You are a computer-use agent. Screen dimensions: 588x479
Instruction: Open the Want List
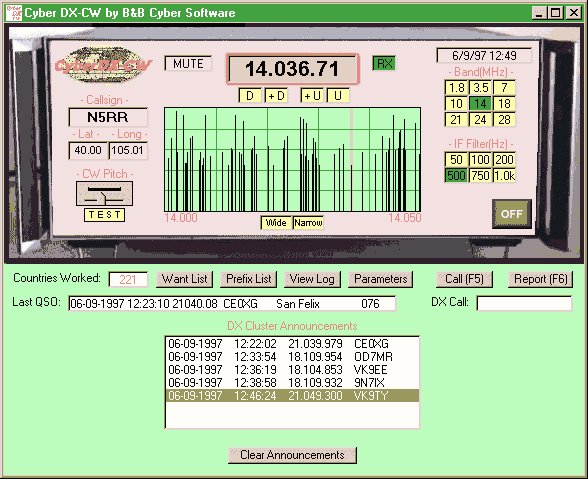(184, 279)
